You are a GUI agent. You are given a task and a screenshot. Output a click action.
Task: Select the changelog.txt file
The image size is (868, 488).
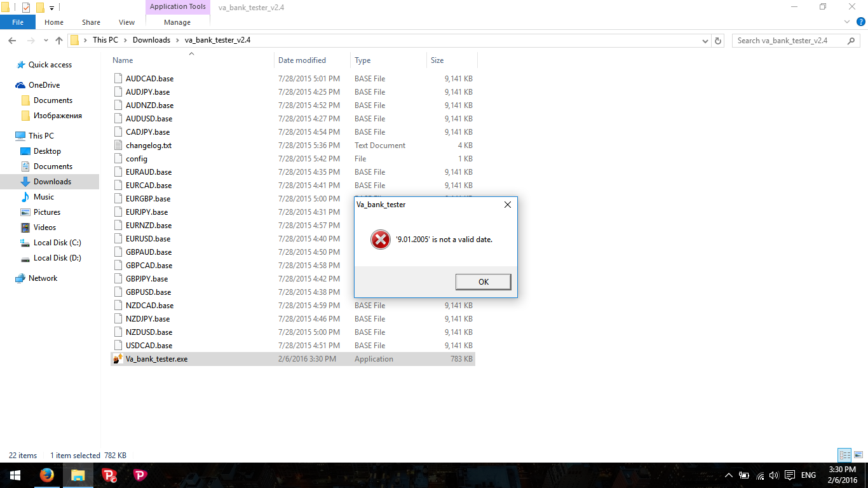point(149,146)
